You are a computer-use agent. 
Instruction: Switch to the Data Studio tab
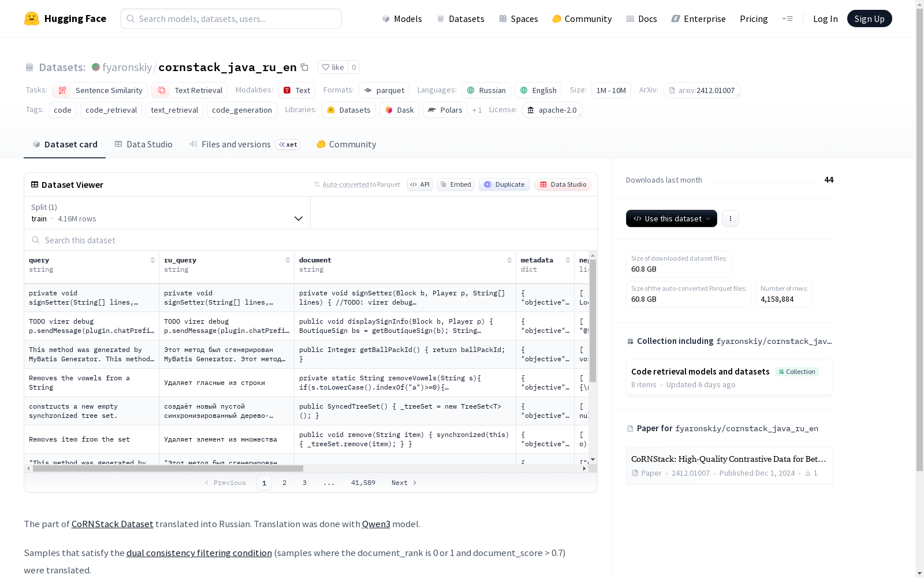coord(144,144)
